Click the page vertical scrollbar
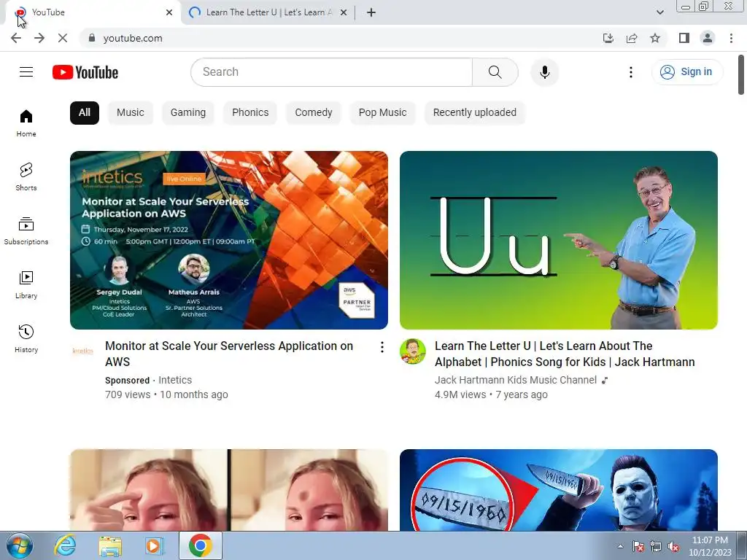Viewport: 747px width, 560px height. [x=741, y=75]
